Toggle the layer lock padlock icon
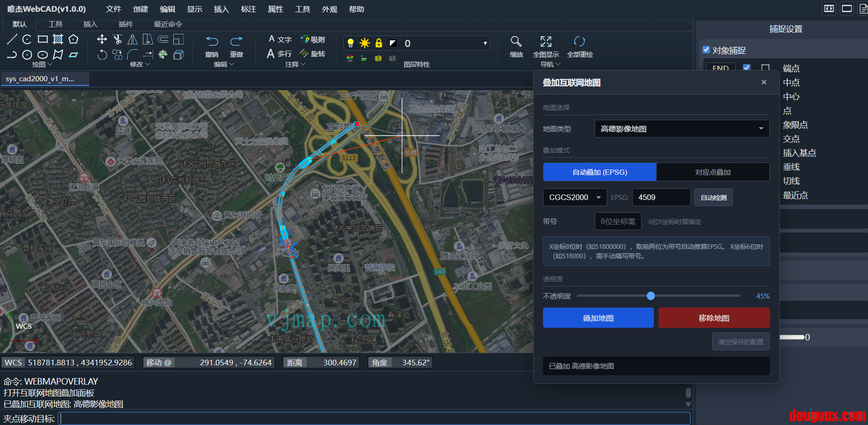 point(379,43)
